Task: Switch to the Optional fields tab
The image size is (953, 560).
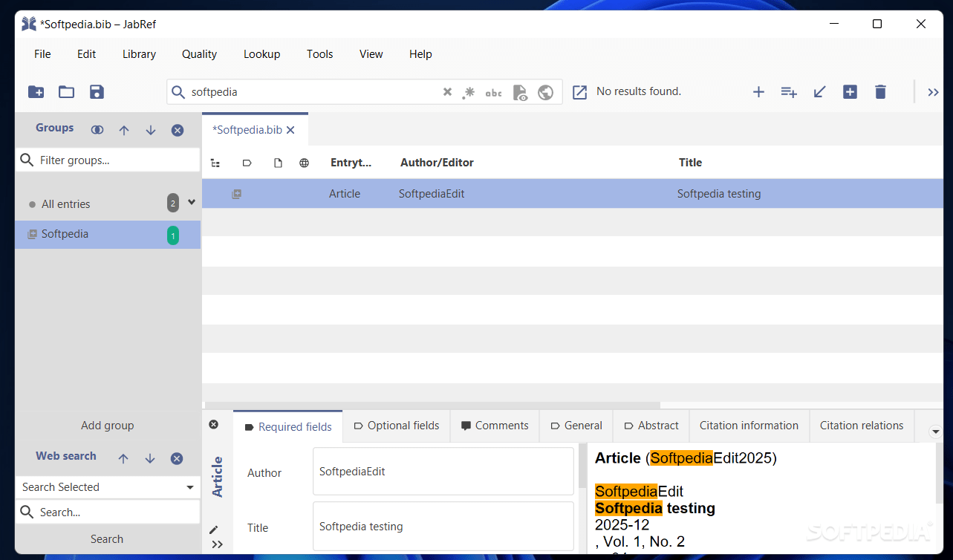Action: (x=396, y=426)
